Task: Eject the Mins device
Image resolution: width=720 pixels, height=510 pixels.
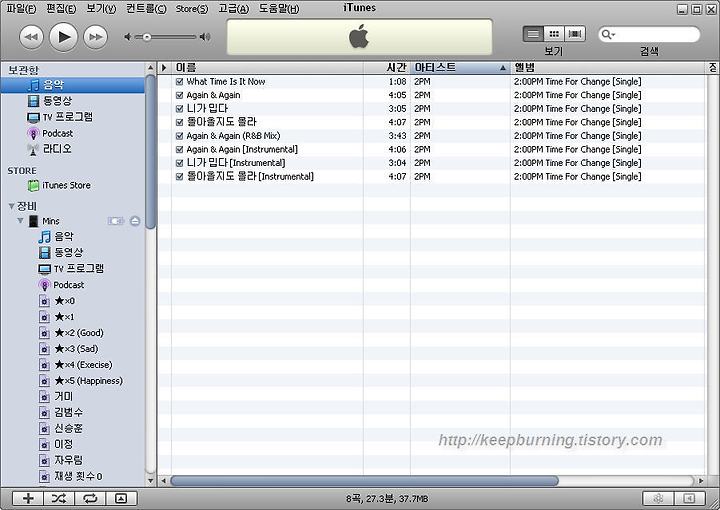Action: [135, 221]
